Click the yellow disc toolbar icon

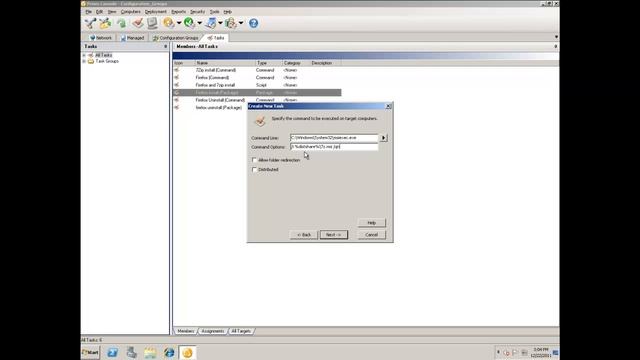(x=168, y=23)
